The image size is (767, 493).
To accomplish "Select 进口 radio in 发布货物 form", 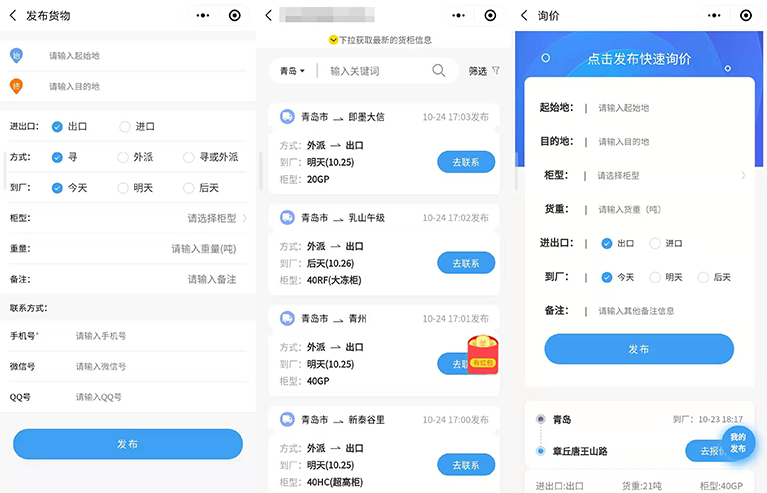I will [125, 127].
